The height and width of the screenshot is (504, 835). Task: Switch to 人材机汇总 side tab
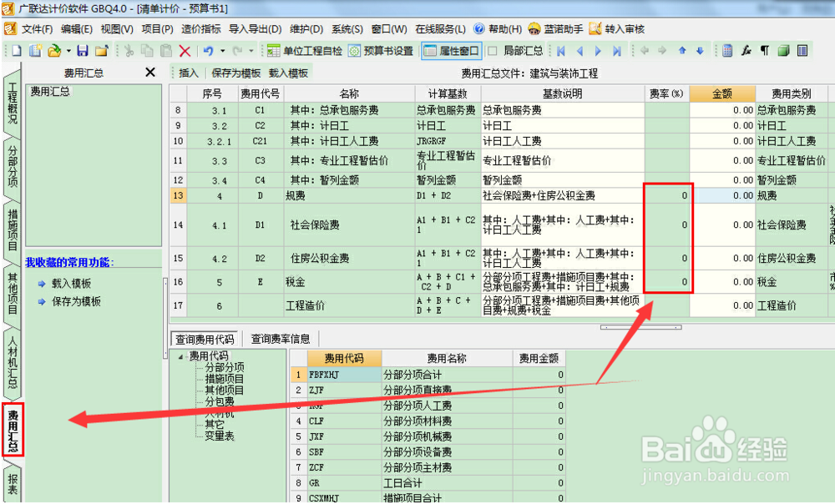13,362
